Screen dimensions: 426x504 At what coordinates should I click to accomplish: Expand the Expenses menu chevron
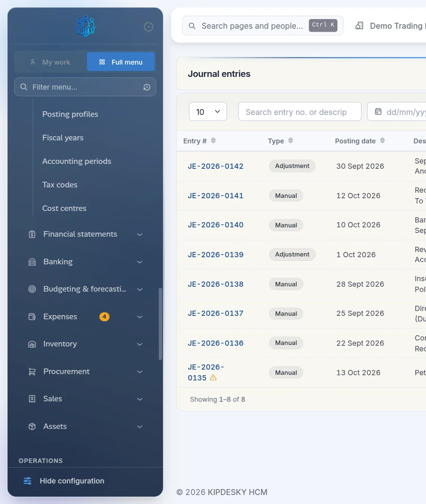[140, 317]
